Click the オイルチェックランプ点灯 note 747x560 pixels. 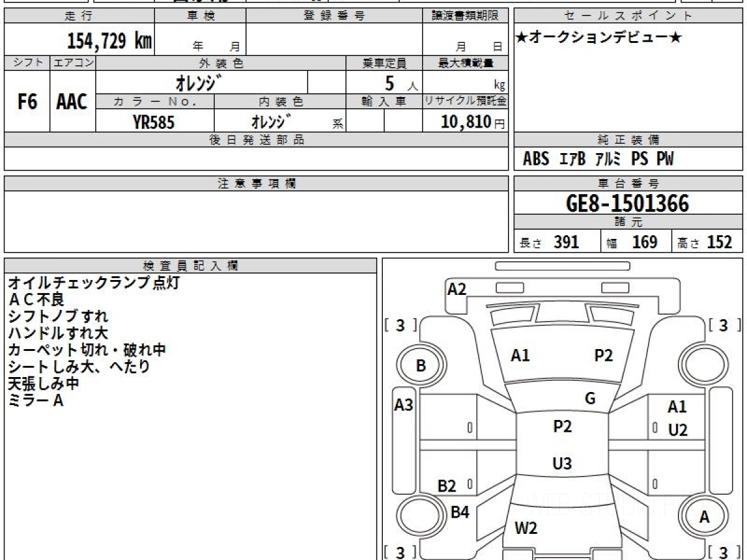click(94, 282)
